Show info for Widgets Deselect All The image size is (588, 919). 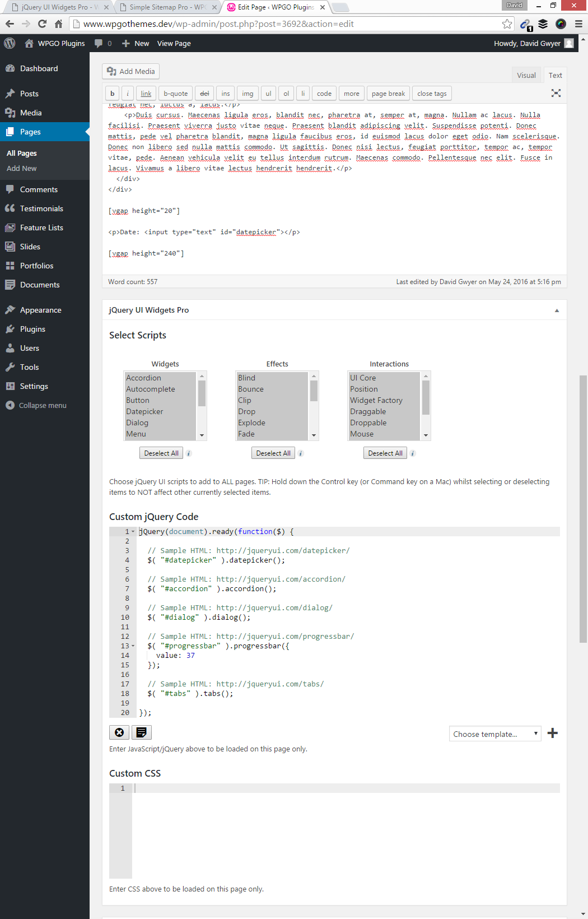tap(189, 453)
